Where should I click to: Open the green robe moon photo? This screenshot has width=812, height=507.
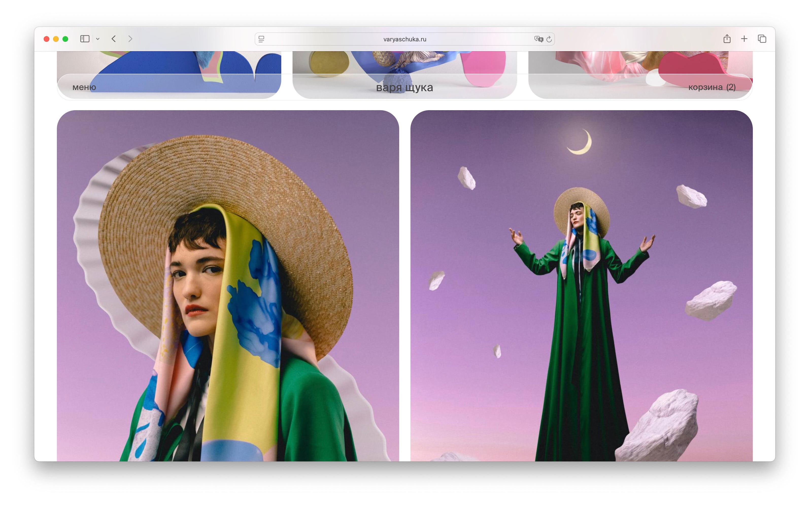(581, 285)
